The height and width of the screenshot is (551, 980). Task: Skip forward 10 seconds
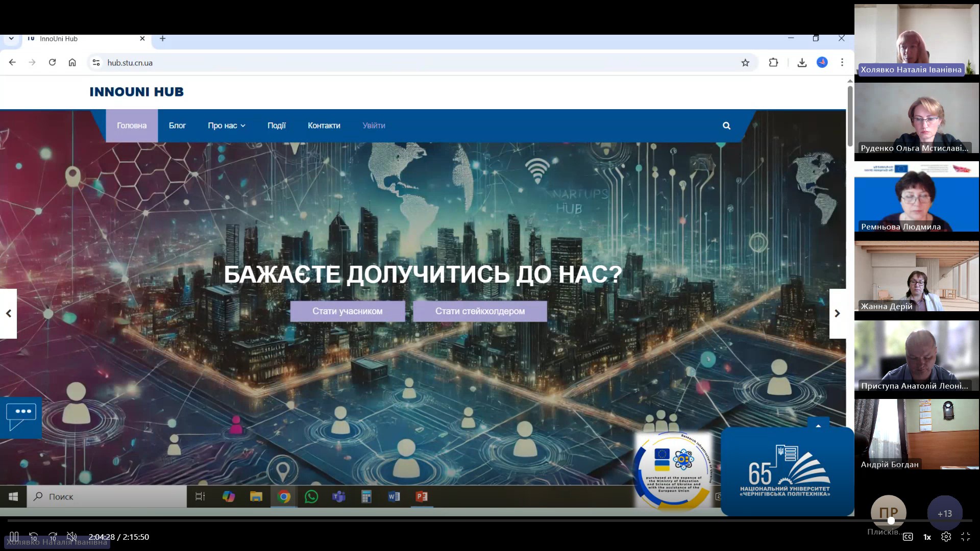[x=53, y=537]
